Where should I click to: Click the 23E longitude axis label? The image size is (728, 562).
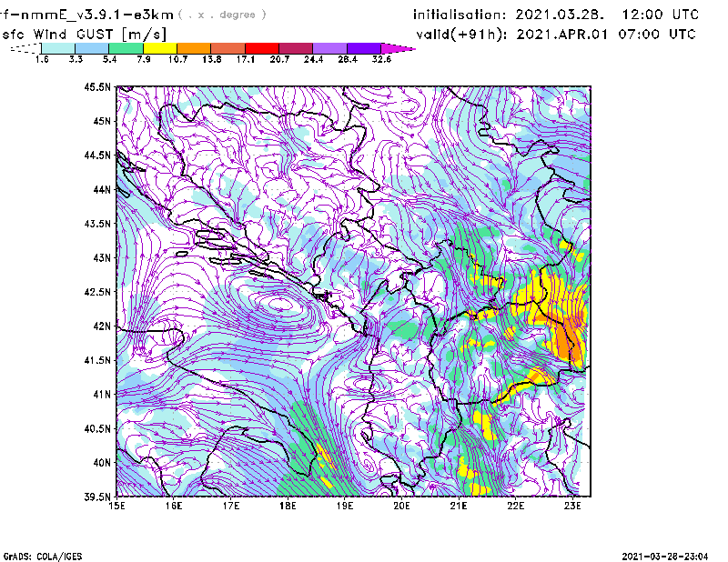click(x=573, y=506)
